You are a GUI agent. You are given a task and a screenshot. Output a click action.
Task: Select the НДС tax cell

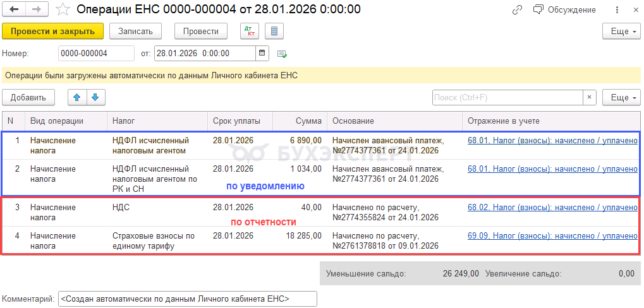coord(157,213)
